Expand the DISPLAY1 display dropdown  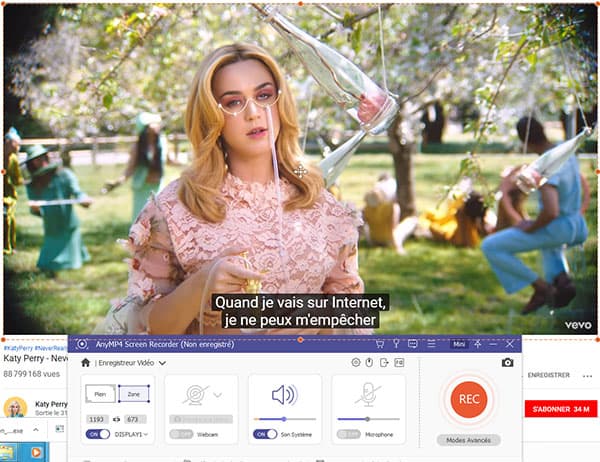(x=146, y=434)
